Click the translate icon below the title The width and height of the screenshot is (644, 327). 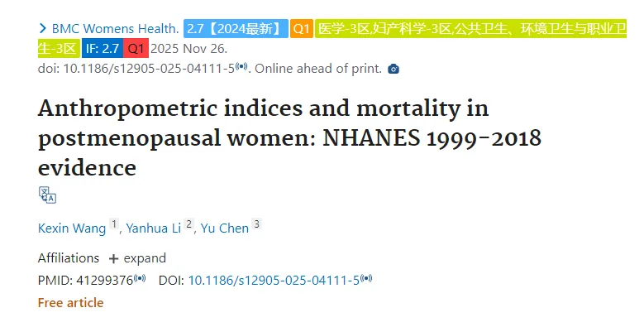[47, 195]
